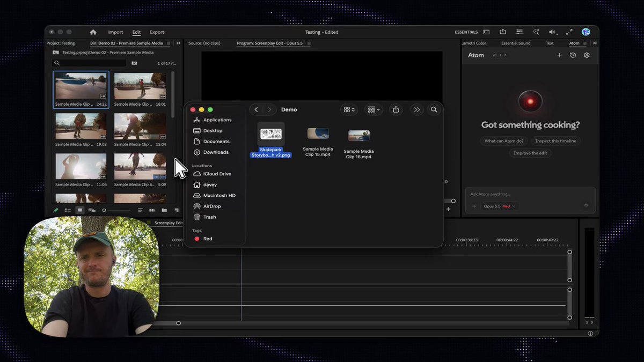Adjust bin thumbnail size slider
Screen dimensions: 644x362
point(104,210)
